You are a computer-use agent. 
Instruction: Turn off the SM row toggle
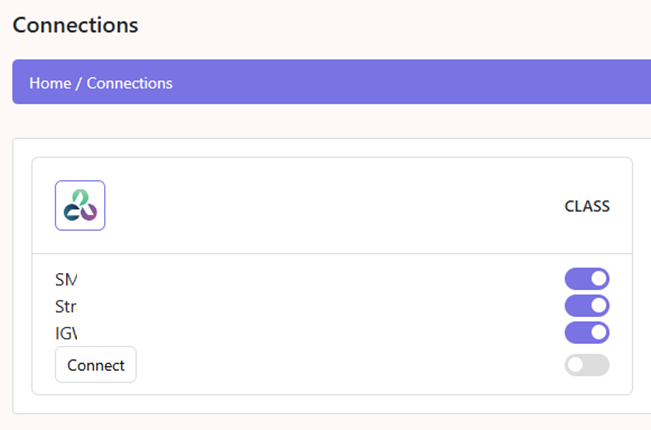click(587, 279)
